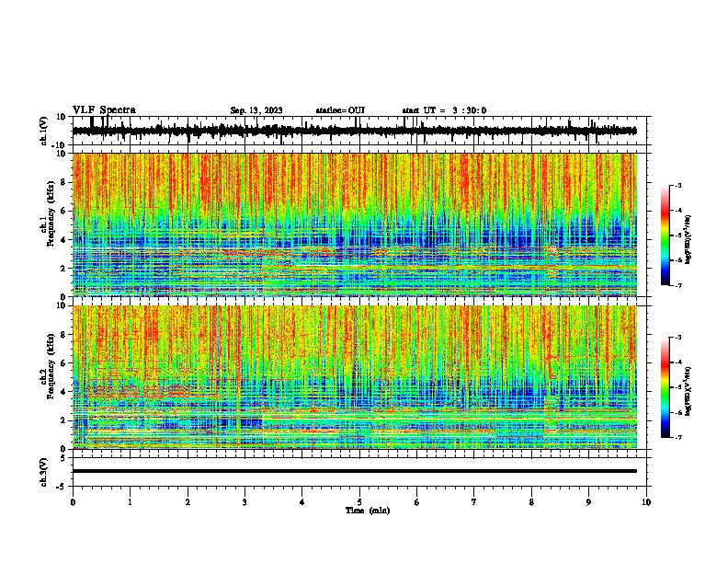Click the "VLF Spectra" plot title
The image size is (728, 563).
(104, 110)
